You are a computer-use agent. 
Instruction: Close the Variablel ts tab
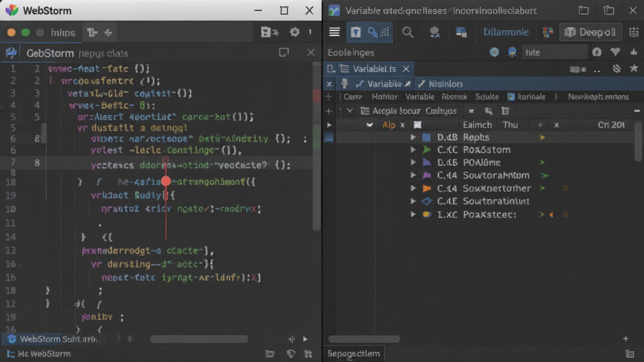tap(406, 69)
